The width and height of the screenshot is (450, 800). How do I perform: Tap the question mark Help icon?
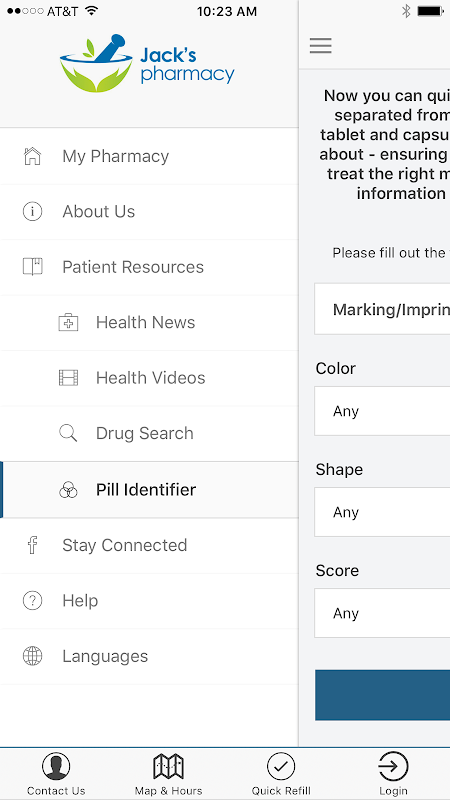[33, 601]
